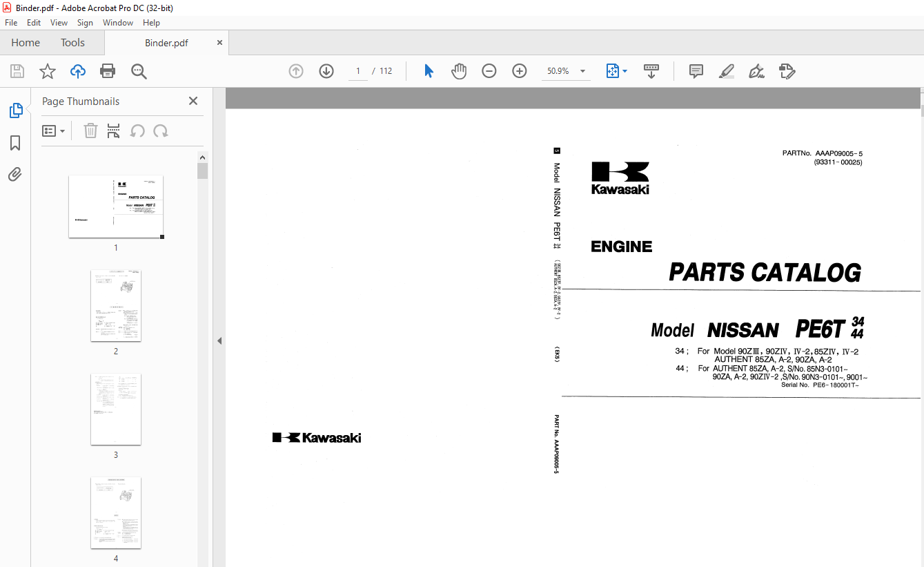This screenshot has width=924, height=567.
Task: Select page 4 thumbnail
Action: tap(116, 512)
